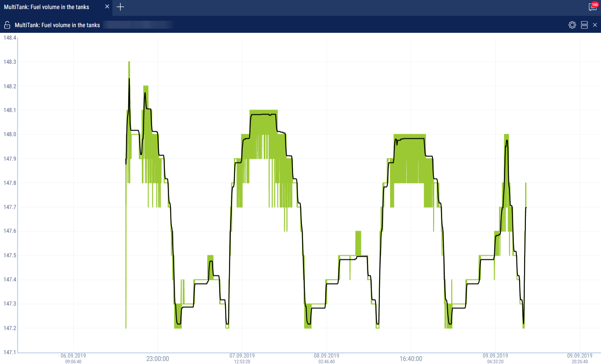This screenshot has height=364, width=601.
Task: Click the 147.1 y-axis label
Action: tap(10, 352)
